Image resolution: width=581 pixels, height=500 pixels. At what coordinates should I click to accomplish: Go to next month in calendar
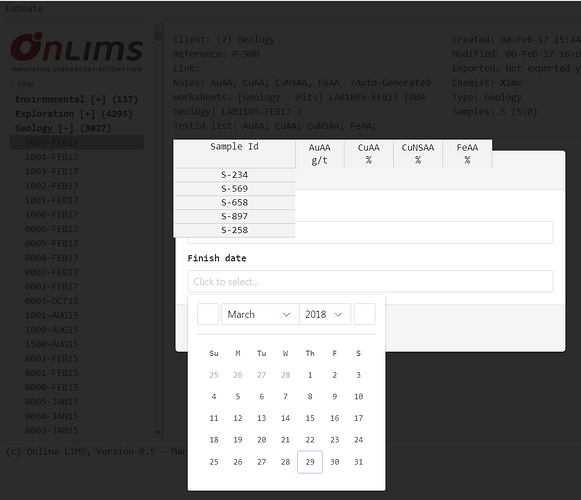coord(365,314)
